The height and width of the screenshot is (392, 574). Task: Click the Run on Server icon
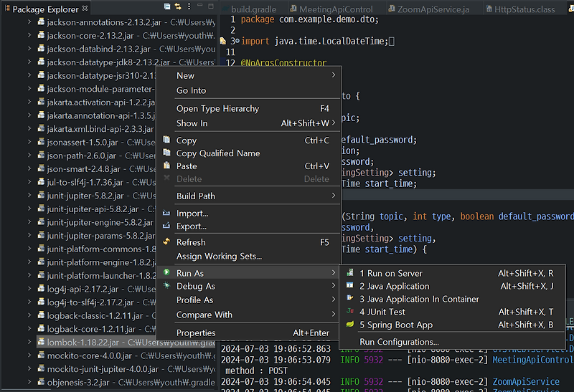349,274
